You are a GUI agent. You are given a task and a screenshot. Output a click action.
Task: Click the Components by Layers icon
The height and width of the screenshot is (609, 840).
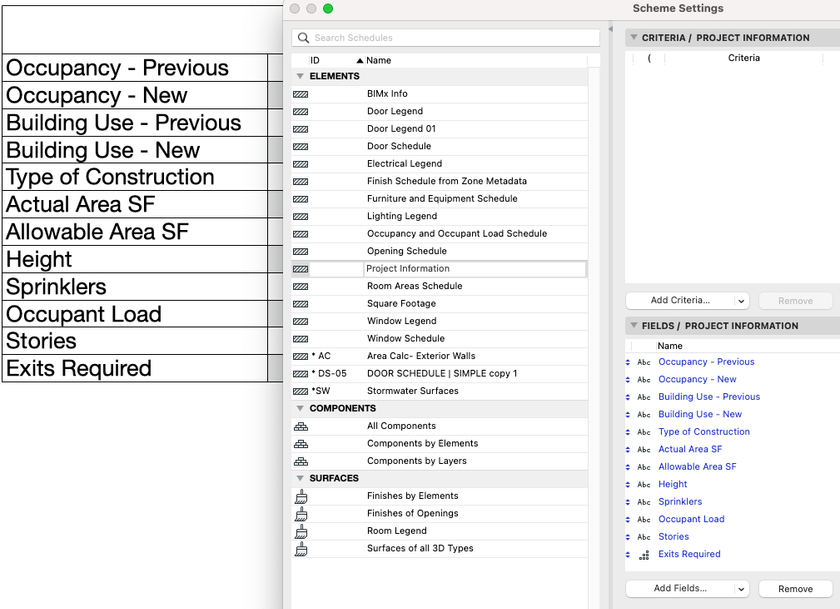point(301,460)
